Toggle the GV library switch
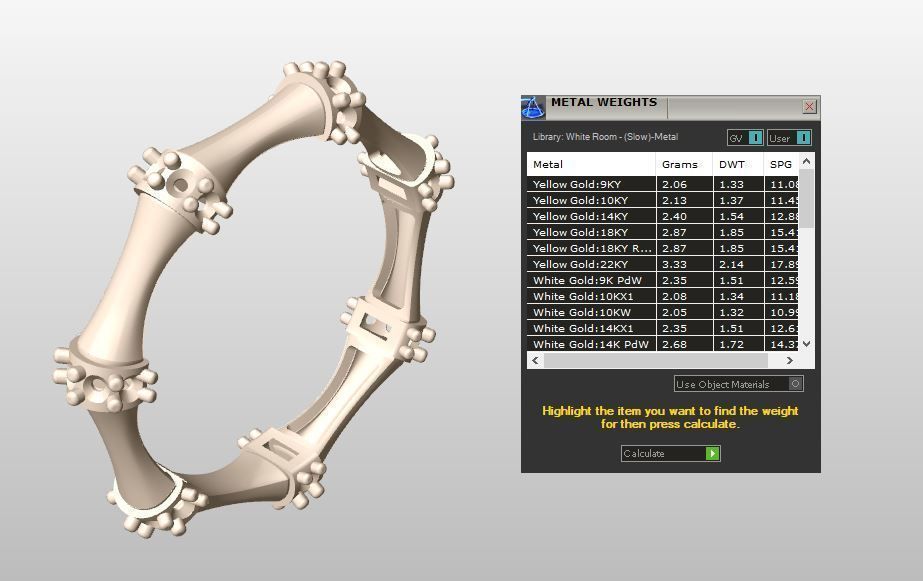The width and height of the screenshot is (923, 581). point(746,138)
